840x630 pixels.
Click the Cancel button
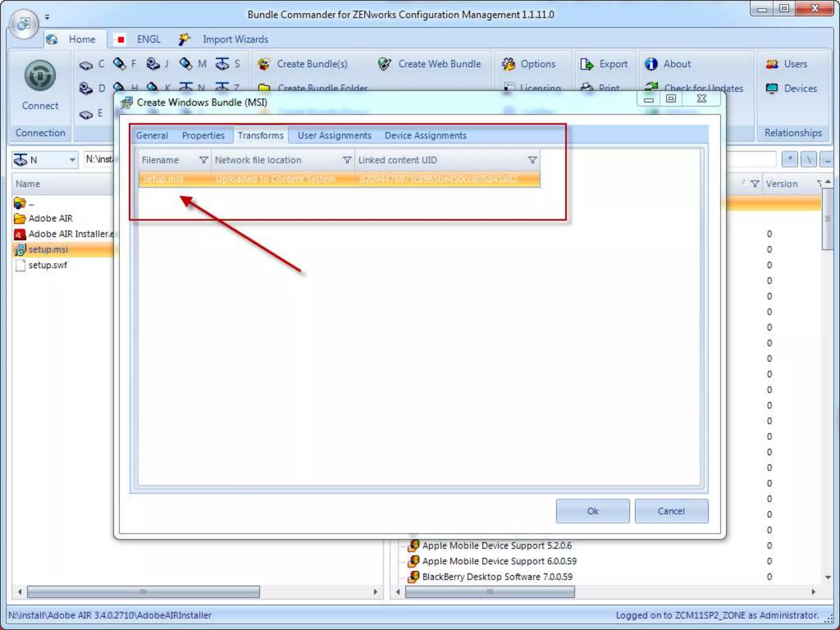coord(671,511)
